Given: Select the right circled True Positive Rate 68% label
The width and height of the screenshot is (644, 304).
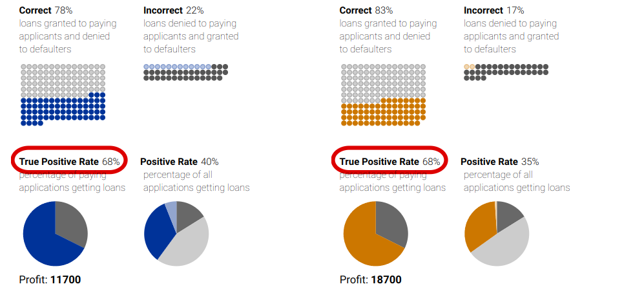Looking at the screenshot, I should pyautogui.click(x=390, y=162).
